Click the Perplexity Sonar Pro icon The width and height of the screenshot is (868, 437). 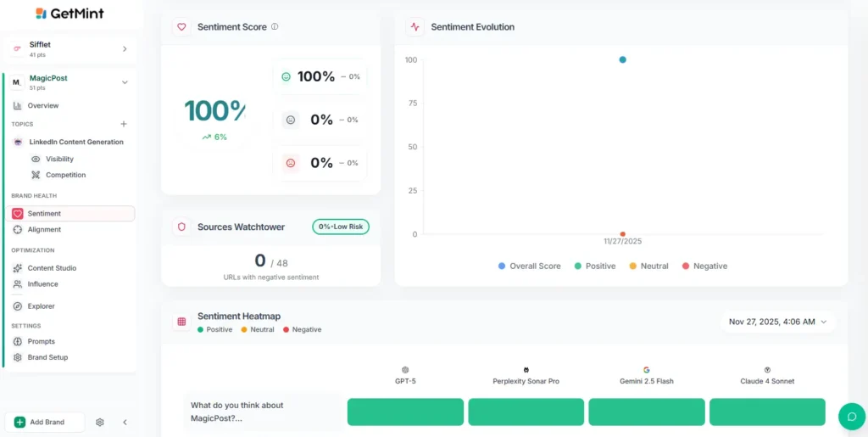coord(526,370)
